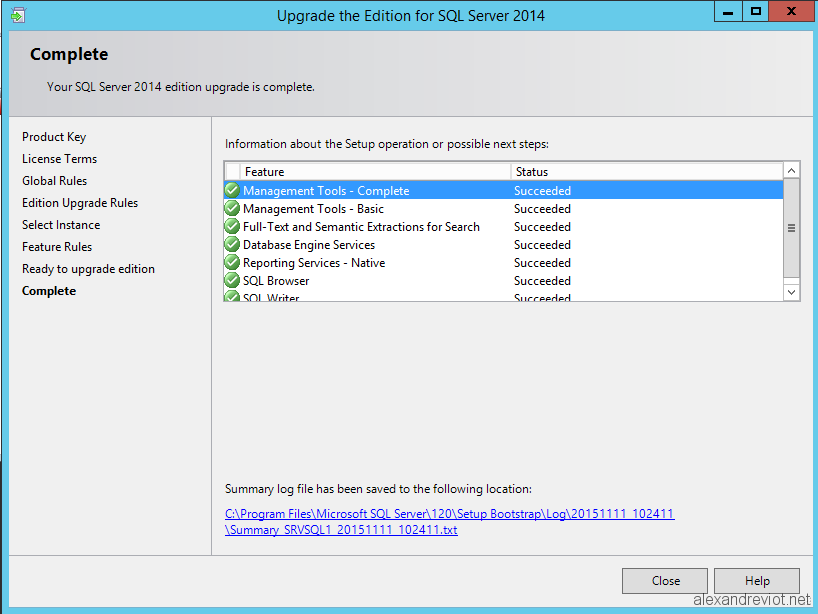
Task: Click the success icon beside Full-Text and Semantic Extractions
Action: tap(232, 226)
